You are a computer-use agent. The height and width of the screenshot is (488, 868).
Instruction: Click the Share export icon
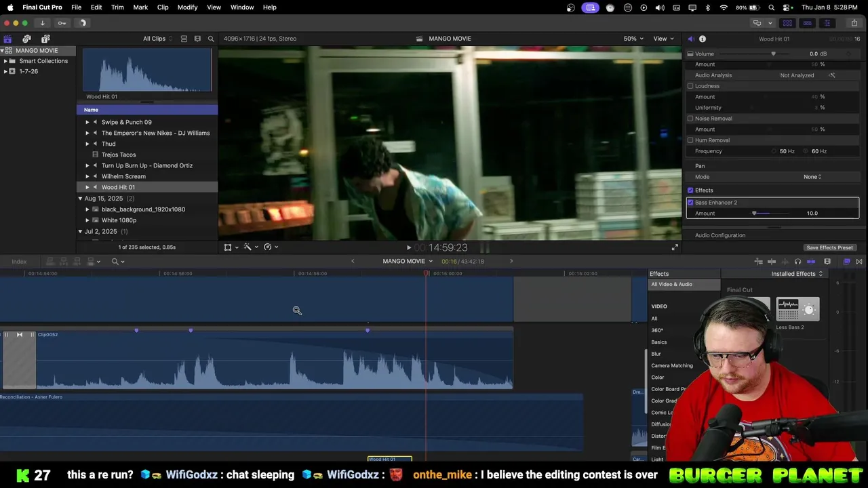pyautogui.click(x=854, y=23)
